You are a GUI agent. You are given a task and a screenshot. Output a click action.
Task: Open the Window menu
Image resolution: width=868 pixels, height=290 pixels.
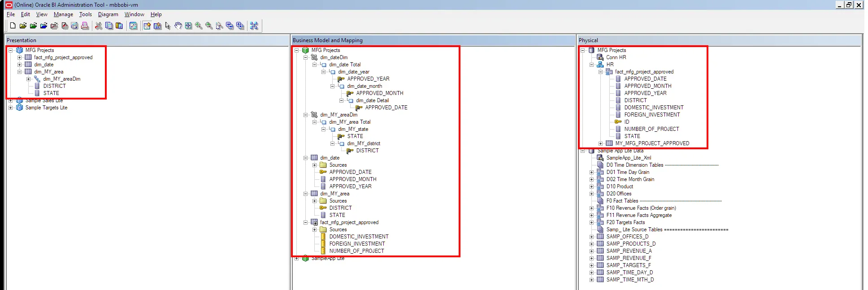(134, 14)
